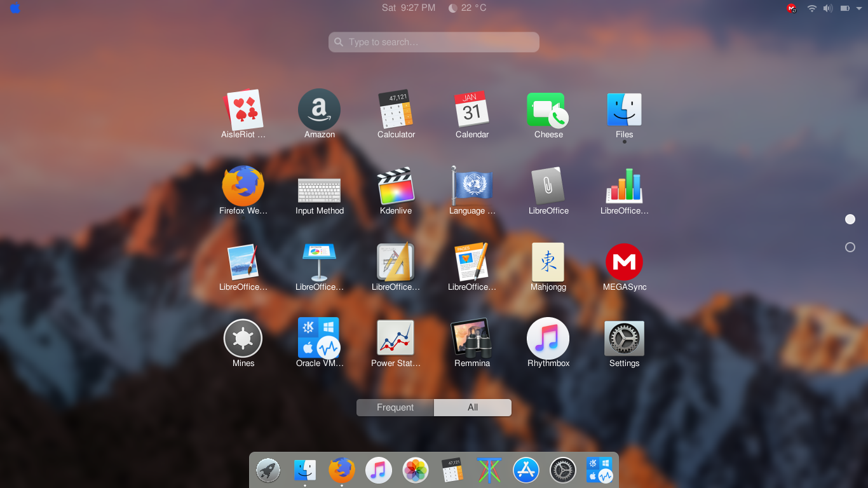The image size is (868, 488).
Task: Launch Photos flower icon in the dock
Action: click(x=416, y=471)
